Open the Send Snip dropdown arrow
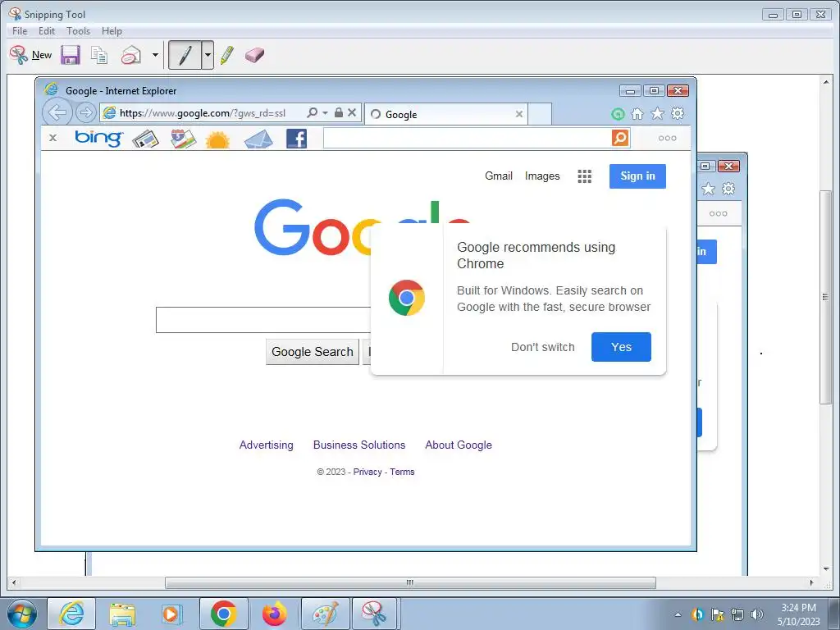 coord(155,55)
